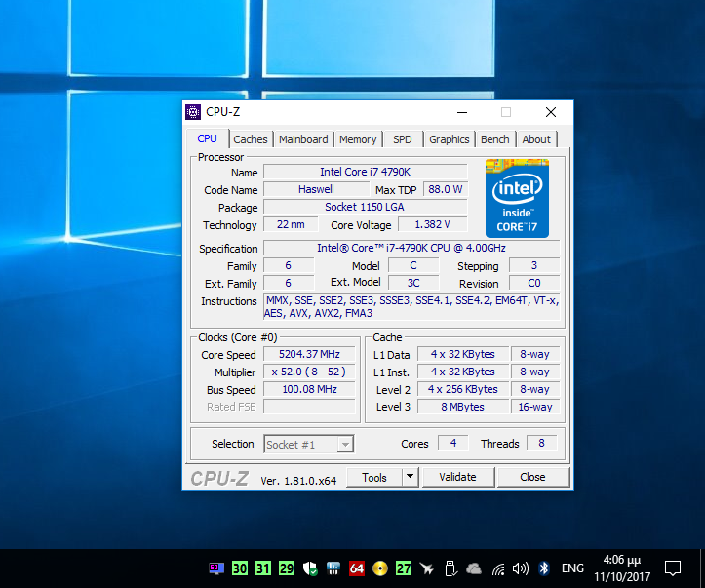The width and height of the screenshot is (705, 588).
Task: Click the Core Speed value '5204.37 MHz'
Action: pos(309,354)
